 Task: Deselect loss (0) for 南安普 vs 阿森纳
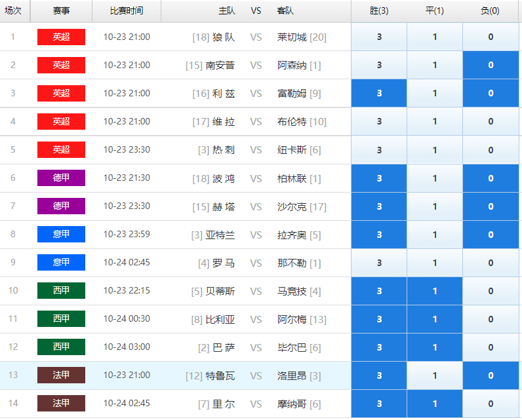[x=491, y=65]
